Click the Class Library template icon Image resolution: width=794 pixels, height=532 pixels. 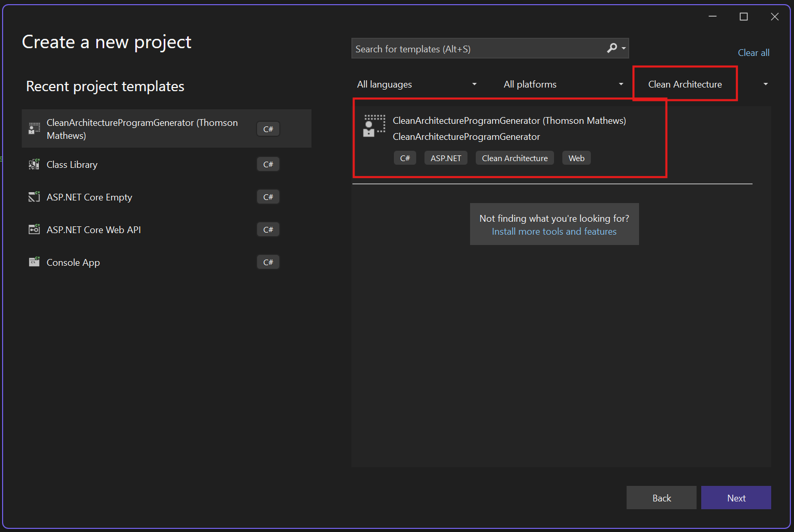point(34,164)
